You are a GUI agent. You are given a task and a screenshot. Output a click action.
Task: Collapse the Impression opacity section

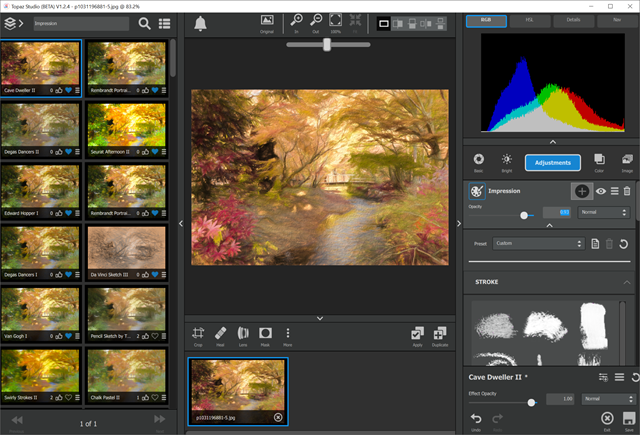(549, 225)
